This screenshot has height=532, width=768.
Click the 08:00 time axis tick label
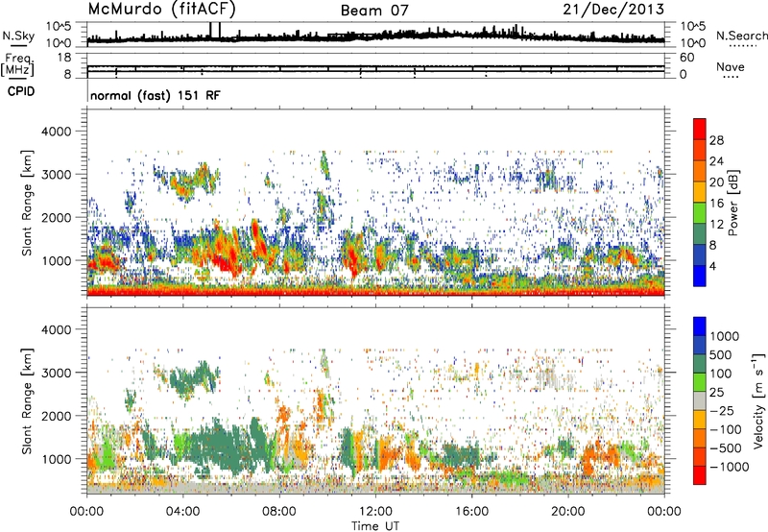pos(279,512)
